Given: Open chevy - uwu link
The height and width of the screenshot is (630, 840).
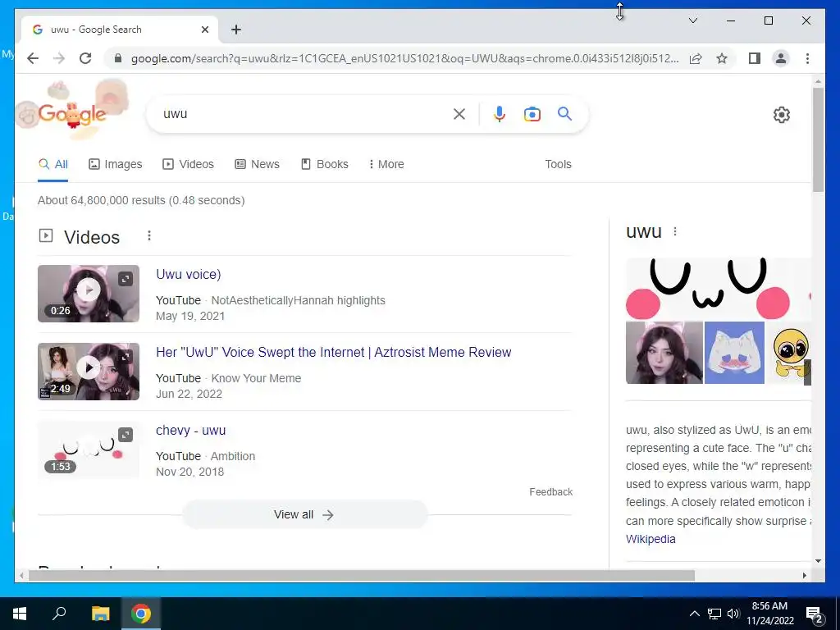Looking at the screenshot, I should tap(190, 431).
